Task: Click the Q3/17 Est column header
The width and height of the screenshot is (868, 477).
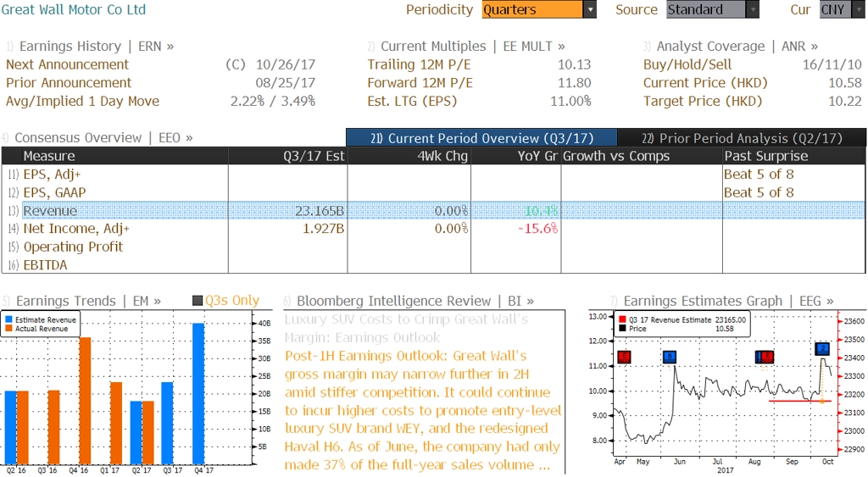Action: coord(288,156)
